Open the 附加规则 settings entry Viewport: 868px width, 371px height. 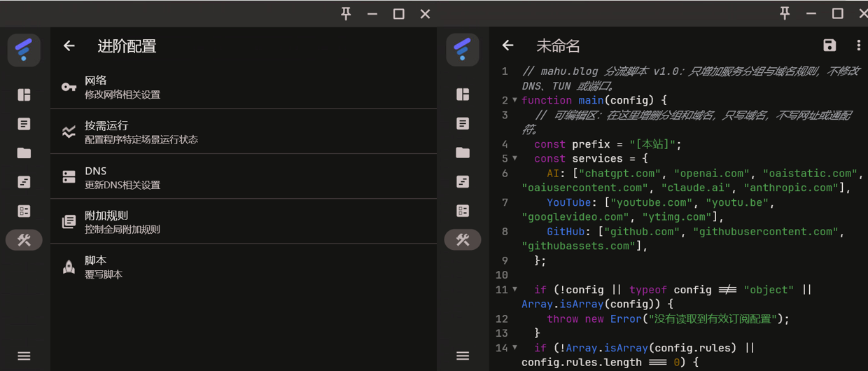[x=244, y=221]
